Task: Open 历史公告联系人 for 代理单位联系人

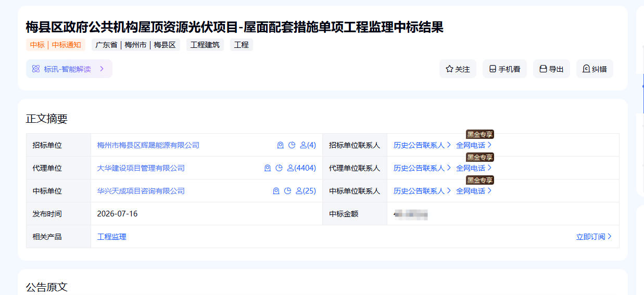Action: (422, 168)
